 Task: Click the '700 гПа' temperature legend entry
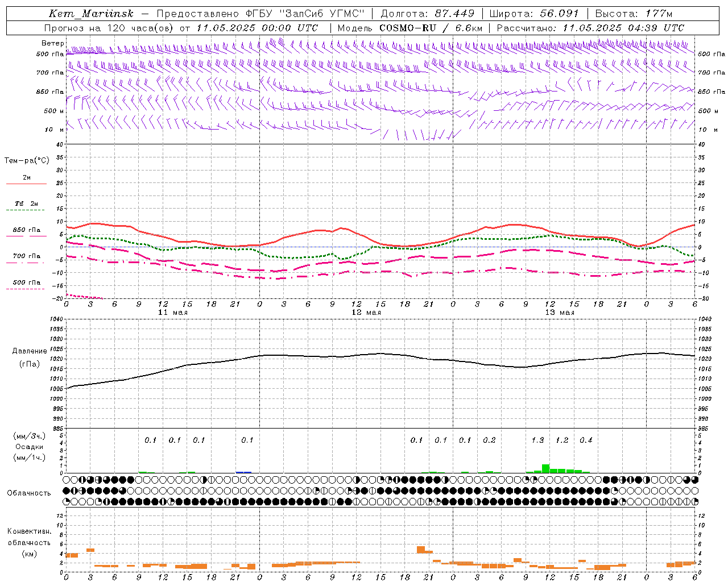click(x=27, y=256)
